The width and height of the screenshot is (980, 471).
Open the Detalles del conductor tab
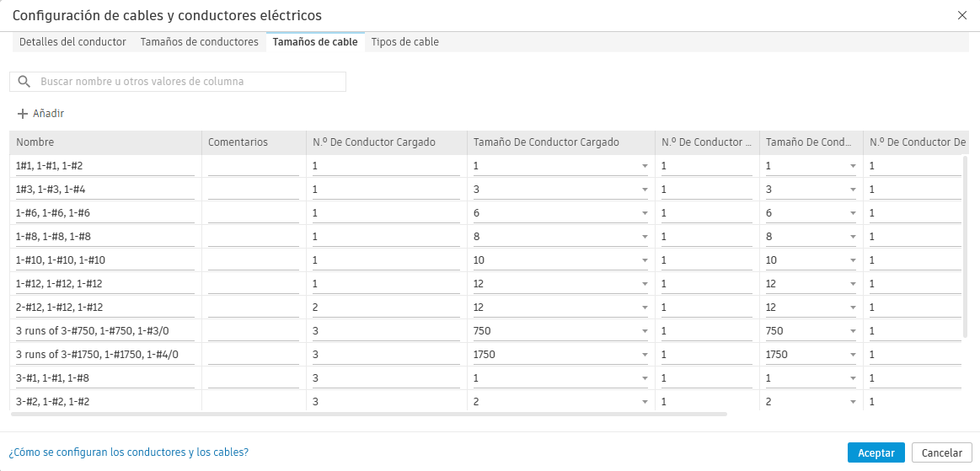click(x=72, y=42)
